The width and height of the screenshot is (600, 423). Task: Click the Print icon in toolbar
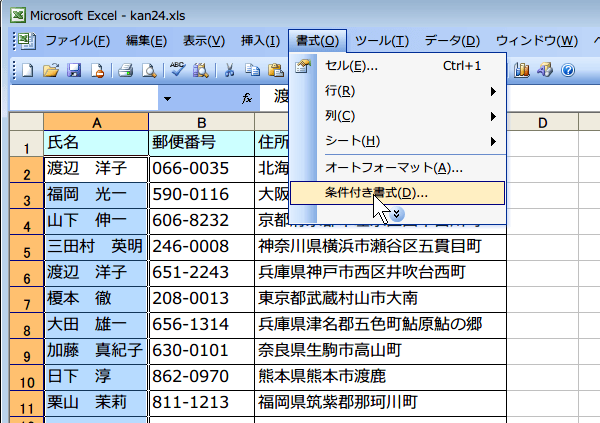(x=126, y=70)
